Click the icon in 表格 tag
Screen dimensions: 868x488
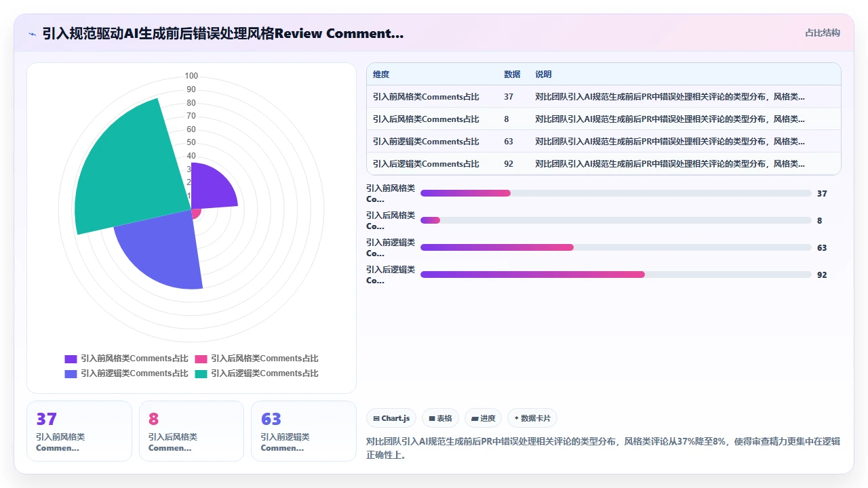pos(432,419)
